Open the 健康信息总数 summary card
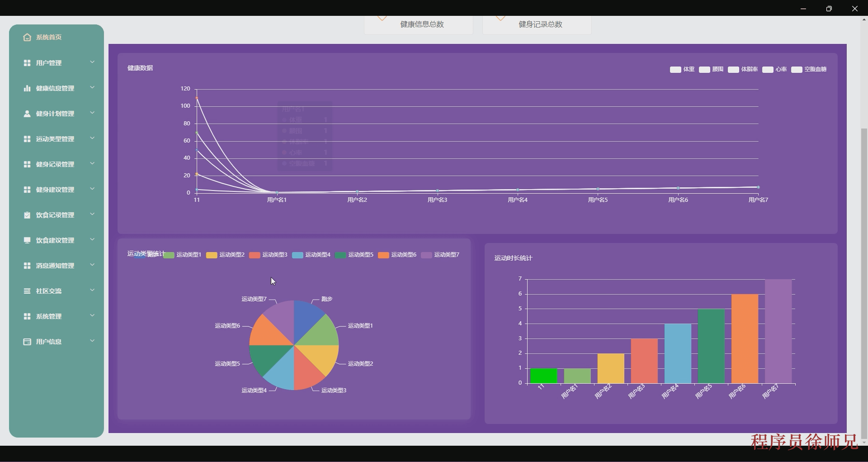Screen dimensions: 868x462 pyautogui.click(x=419, y=24)
